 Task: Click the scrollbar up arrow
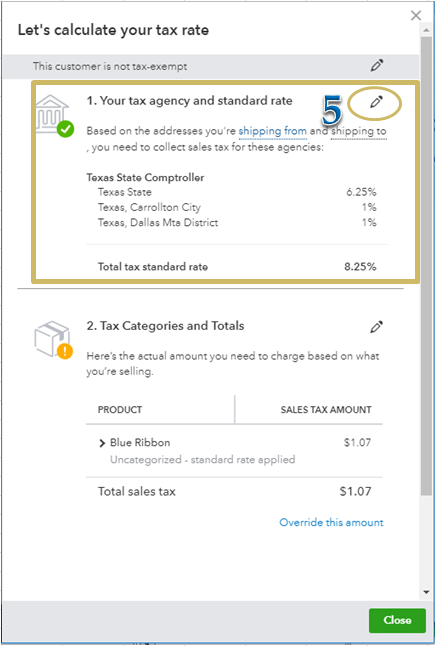pyautogui.click(x=426, y=30)
